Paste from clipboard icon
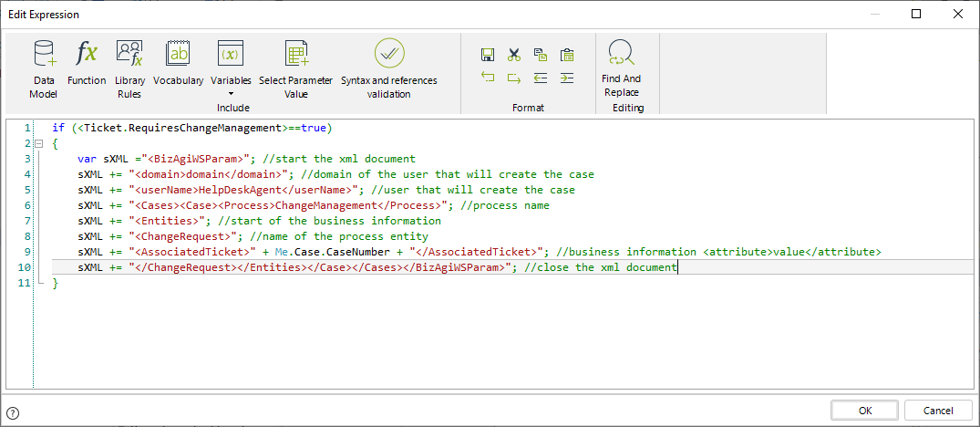Viewport: 980px width, 427px height. (x=566, y=55)
